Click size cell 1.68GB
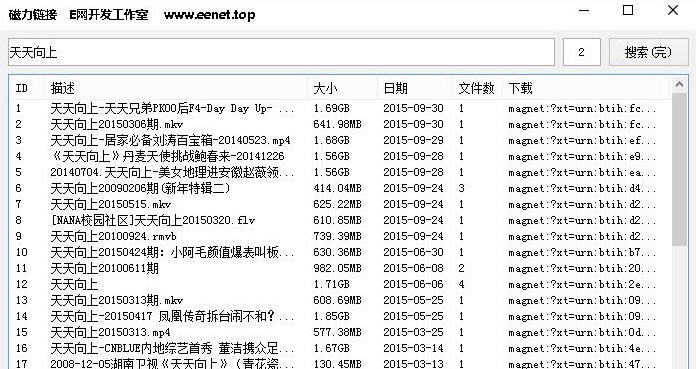 (331, 140)
